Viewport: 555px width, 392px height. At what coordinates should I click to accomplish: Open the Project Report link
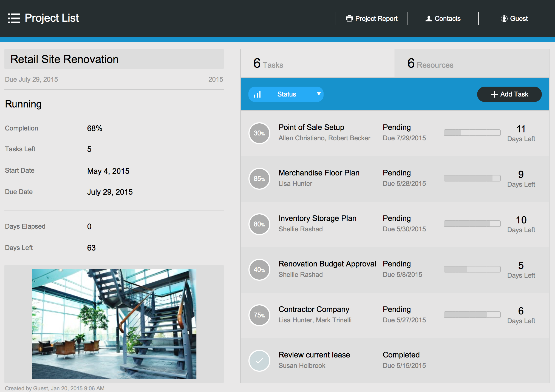tap(376, 19)
